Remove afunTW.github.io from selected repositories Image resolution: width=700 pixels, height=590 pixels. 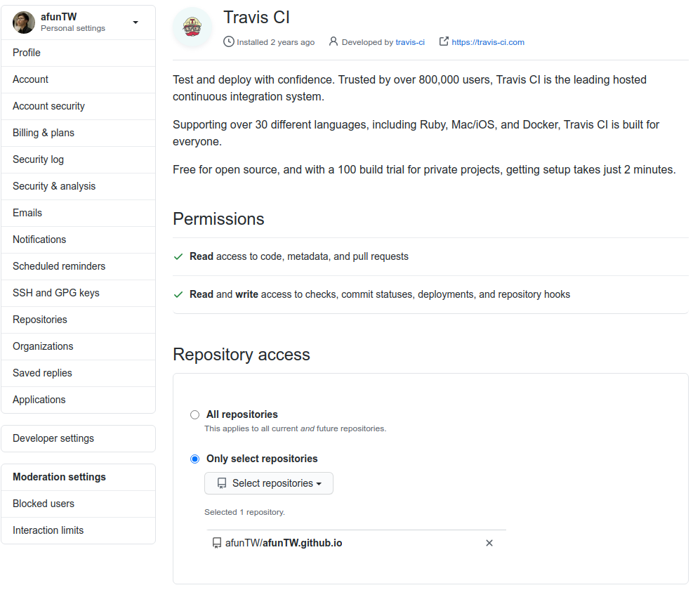489,542
